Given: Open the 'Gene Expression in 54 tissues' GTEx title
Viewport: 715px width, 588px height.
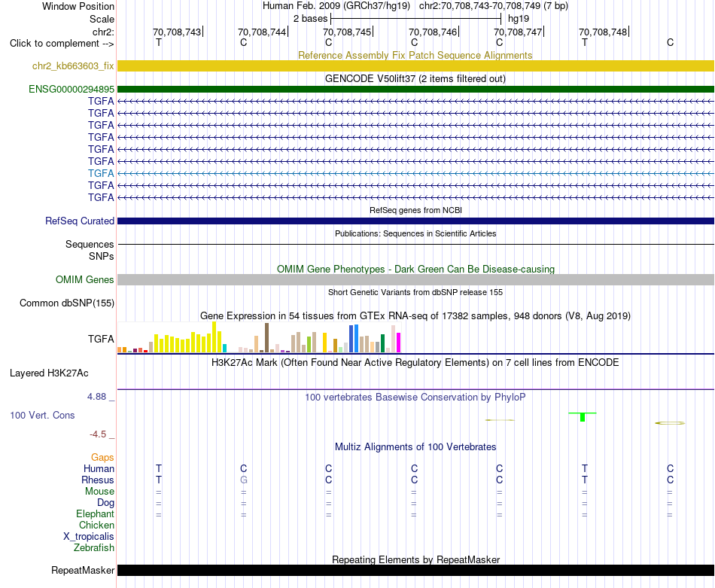Looking at the screenshot, I should click(415, 315).
